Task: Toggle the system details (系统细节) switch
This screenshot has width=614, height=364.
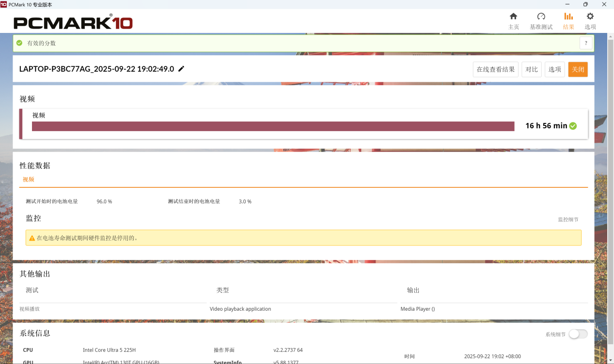Action: tap(578, 334)
